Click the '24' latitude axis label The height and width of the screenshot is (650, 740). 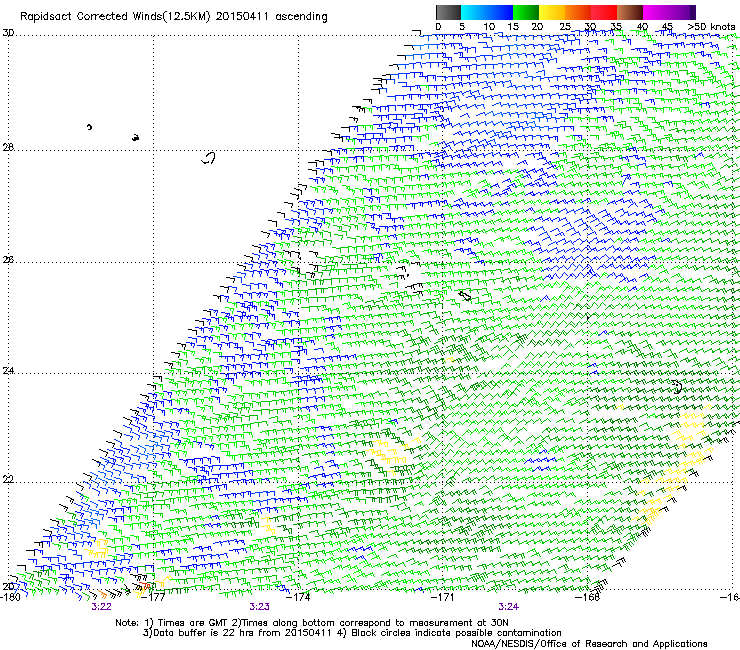point(8,371)
